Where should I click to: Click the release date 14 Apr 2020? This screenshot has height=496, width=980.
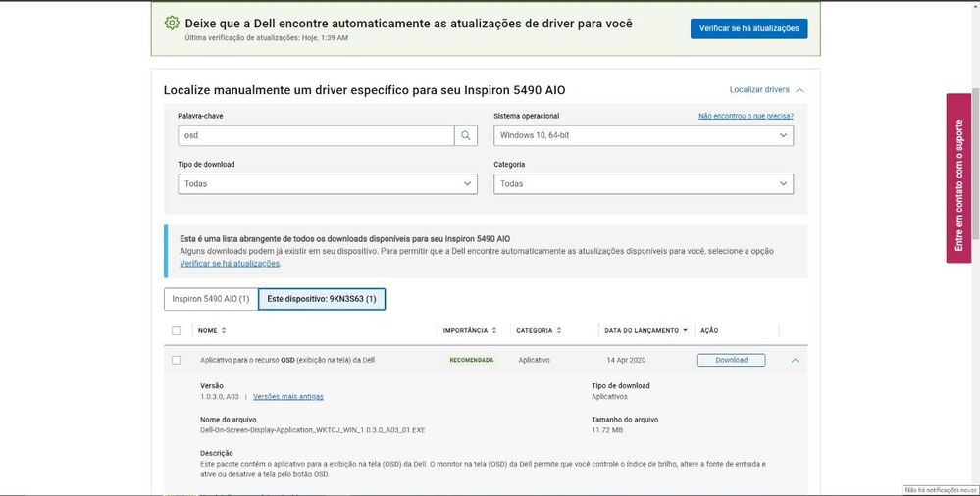point(626,361)
